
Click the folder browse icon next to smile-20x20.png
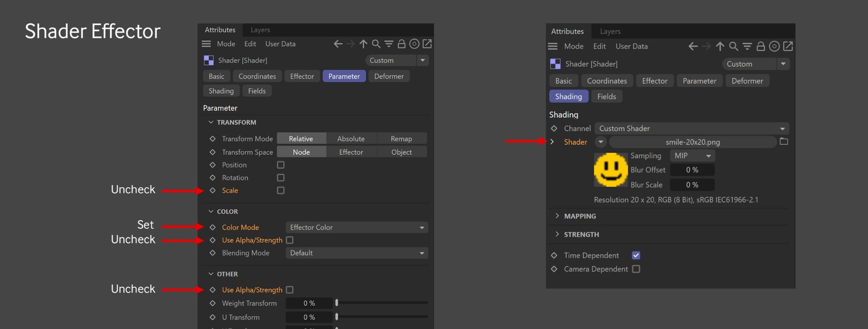pyautogui.click(x=784, y=142)
